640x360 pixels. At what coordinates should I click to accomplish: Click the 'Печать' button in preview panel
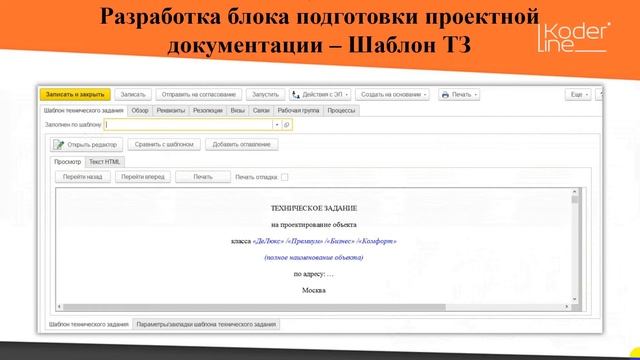[203, 177]
